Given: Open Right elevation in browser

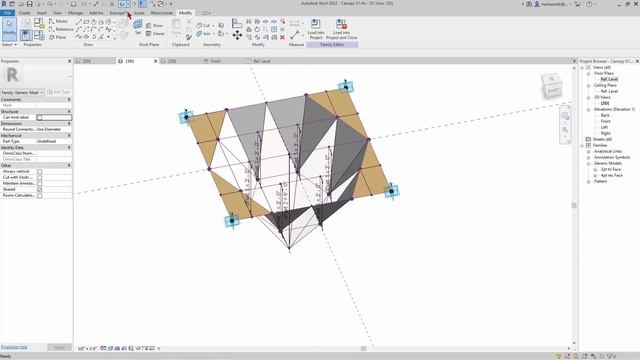Looking at the screenshot, I should (606, 133).
